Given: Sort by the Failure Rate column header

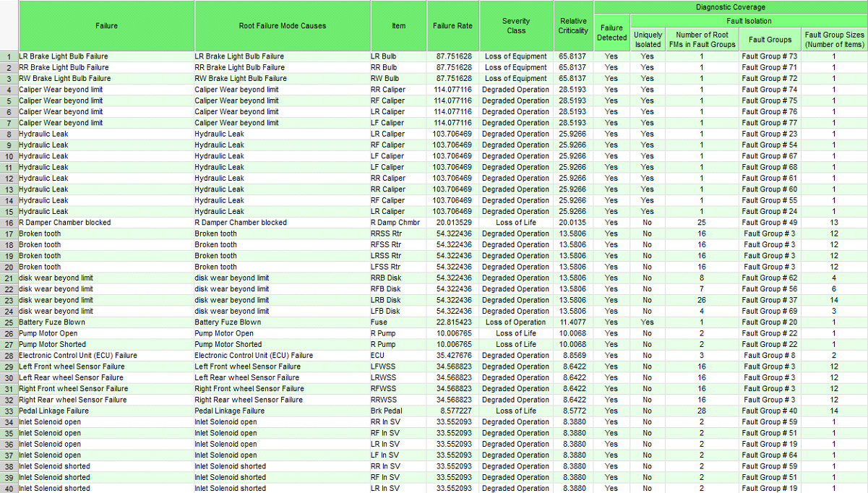Looking at the screenshot, I should (x=452, y=26).
